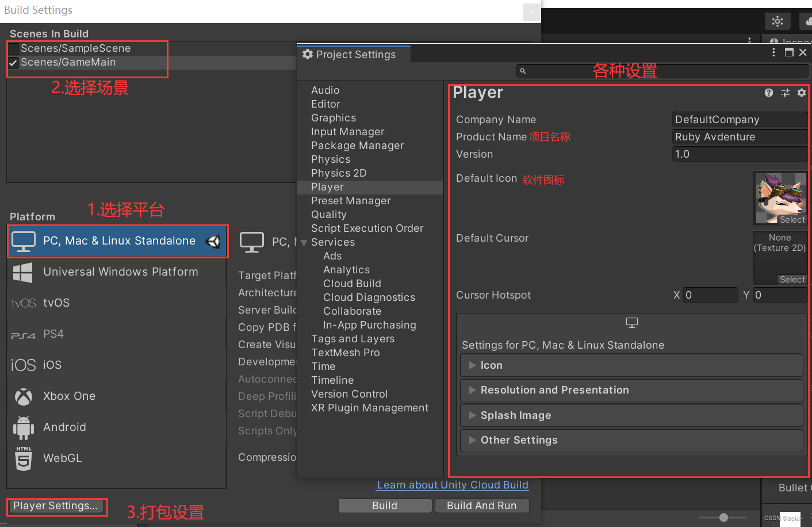
Task: Select Input Manager category
Action: point(348,132)
